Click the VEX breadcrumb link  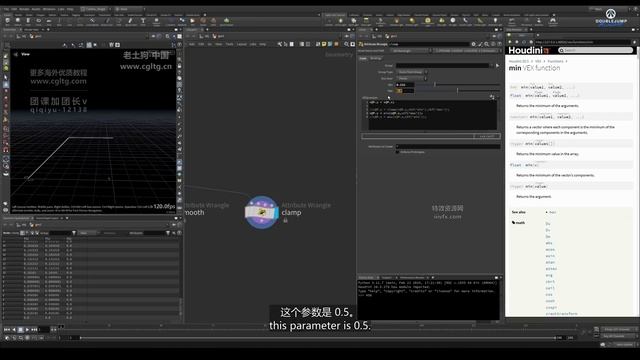pos(538,61)
